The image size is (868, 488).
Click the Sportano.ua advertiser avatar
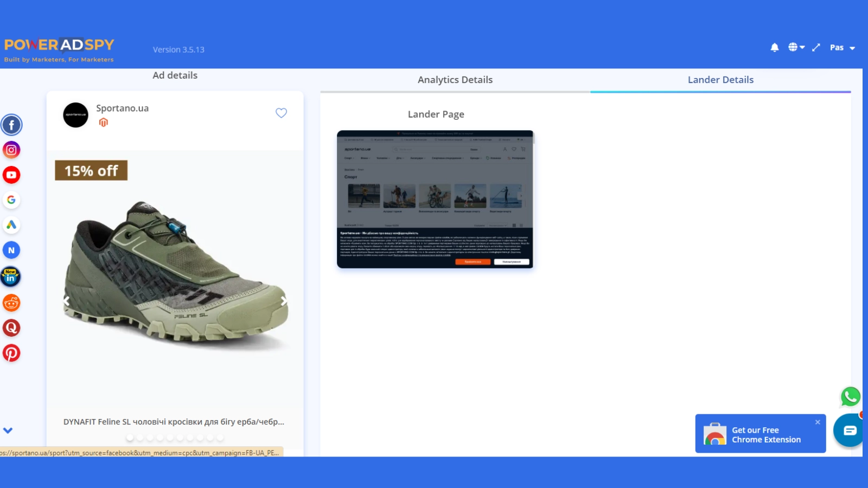75,115
